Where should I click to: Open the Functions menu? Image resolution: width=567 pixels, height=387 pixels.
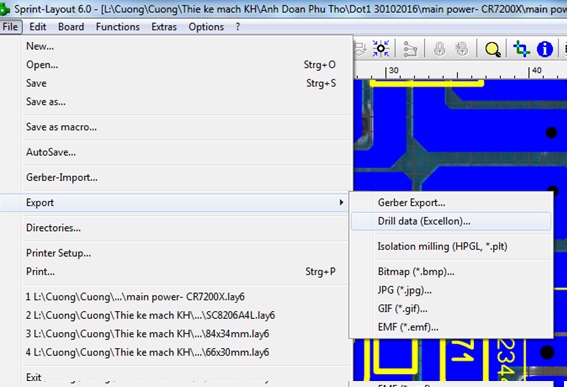[x=118, y=27]
